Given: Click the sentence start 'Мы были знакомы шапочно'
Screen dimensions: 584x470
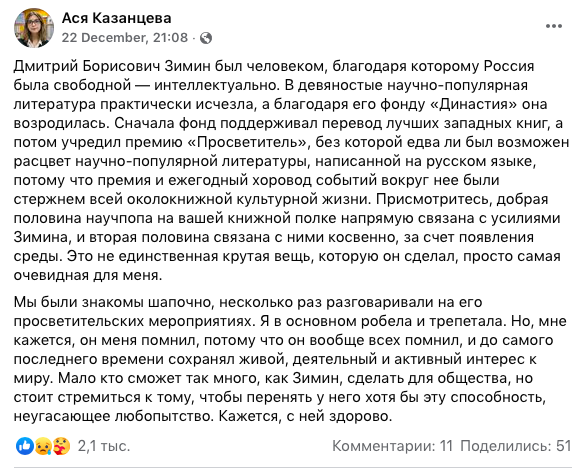Looking at the screenshot, I should point(112,302).
